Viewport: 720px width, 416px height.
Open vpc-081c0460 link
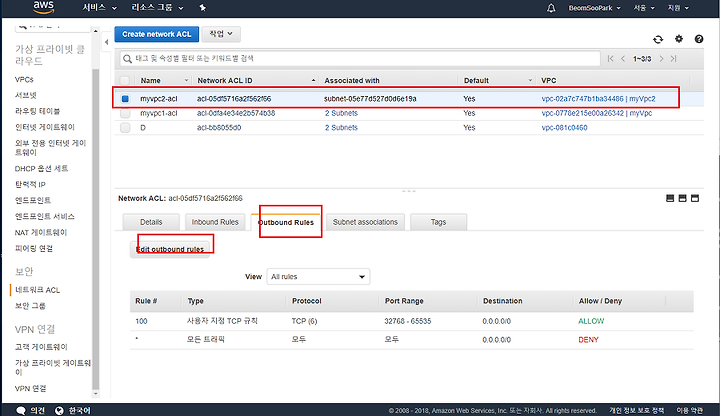[x=564, y=128]
